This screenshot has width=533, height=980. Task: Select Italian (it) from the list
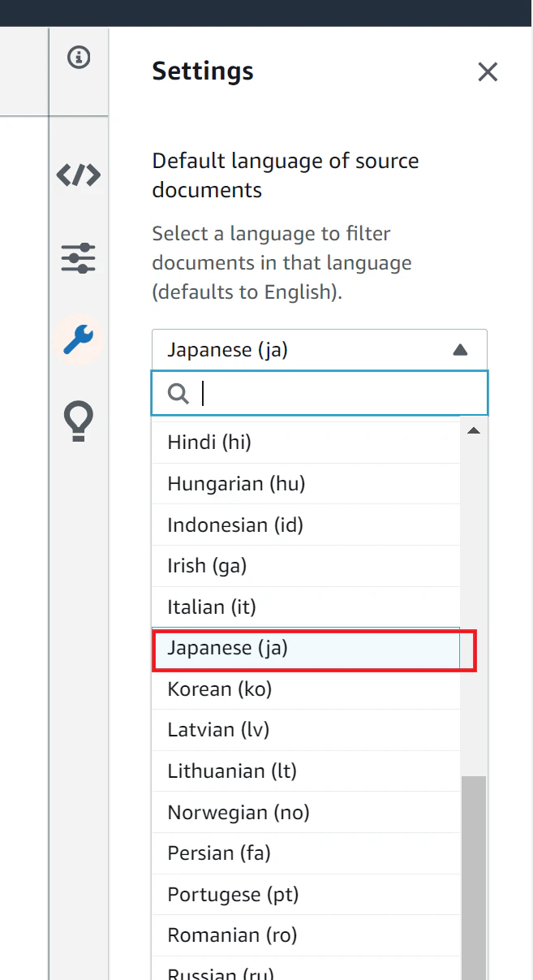(306, 607)
